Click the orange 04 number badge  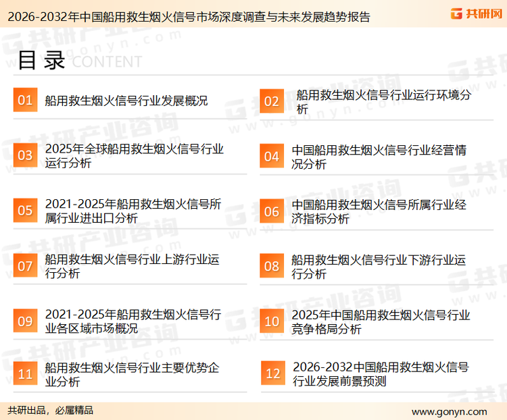tap(272, 156)
